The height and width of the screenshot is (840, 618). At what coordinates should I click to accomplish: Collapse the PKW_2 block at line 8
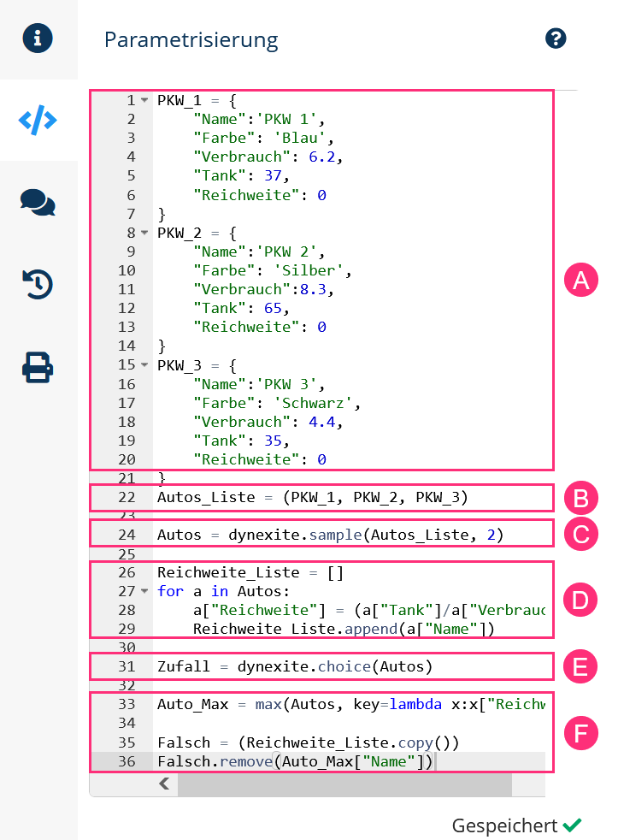(x=144, y=233)
